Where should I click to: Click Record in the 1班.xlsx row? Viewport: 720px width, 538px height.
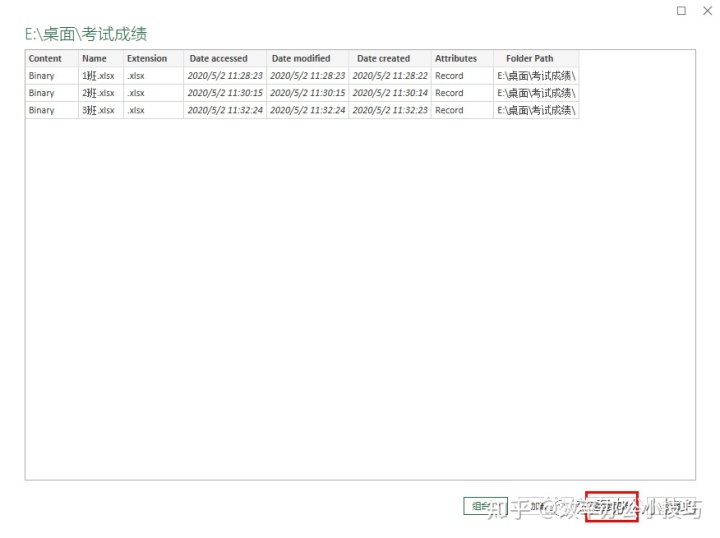pyautogui.click(x=449, y=76)
